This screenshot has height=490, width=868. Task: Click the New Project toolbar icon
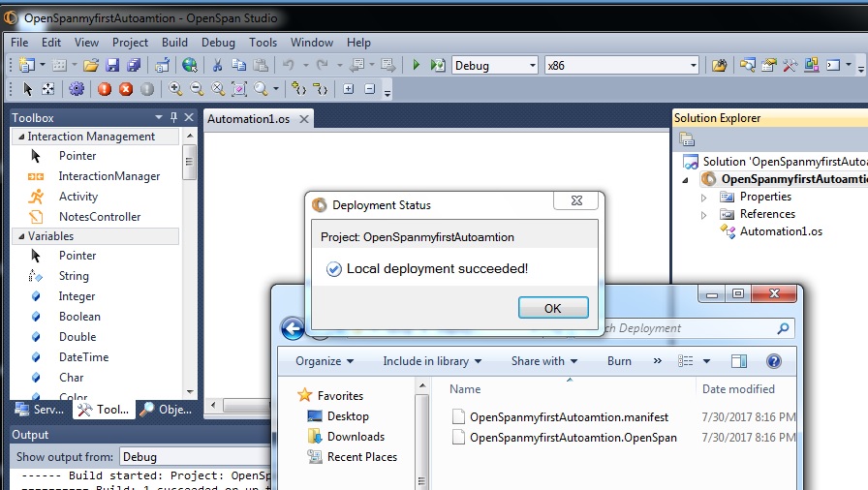point(26,65)
